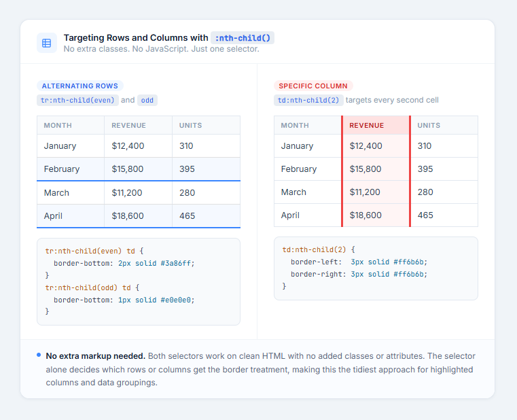Click the MONTH header in the specific column table
The image size is (517, 420).
[x=308, y=125]
